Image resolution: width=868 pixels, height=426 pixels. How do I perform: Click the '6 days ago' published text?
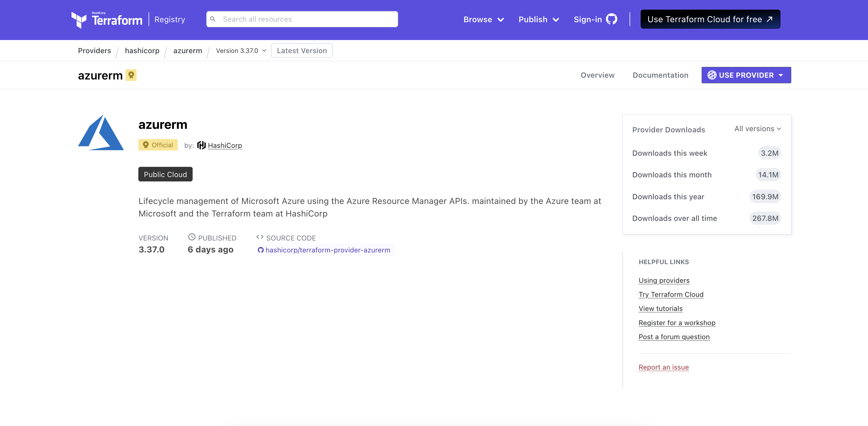[x=211, y=250]
